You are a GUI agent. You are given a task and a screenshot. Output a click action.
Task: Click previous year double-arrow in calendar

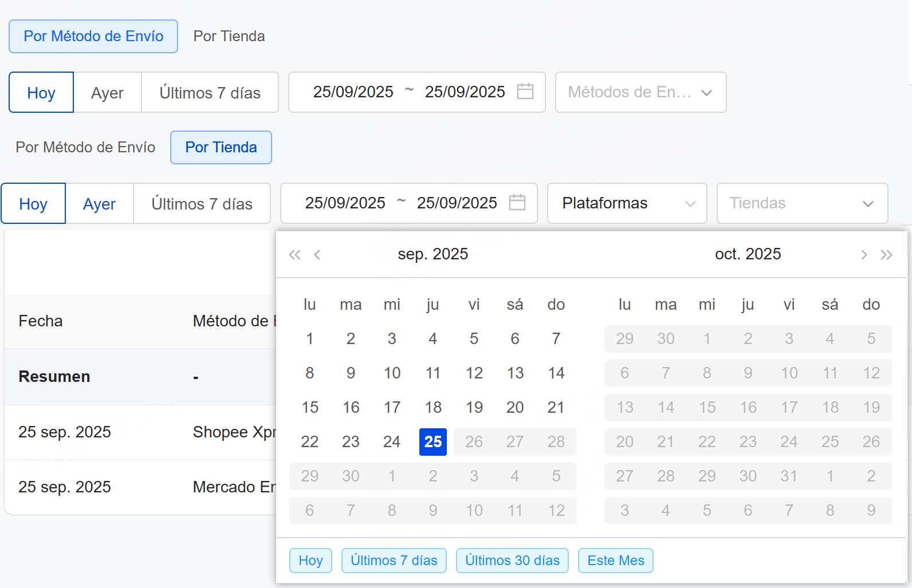294,255
